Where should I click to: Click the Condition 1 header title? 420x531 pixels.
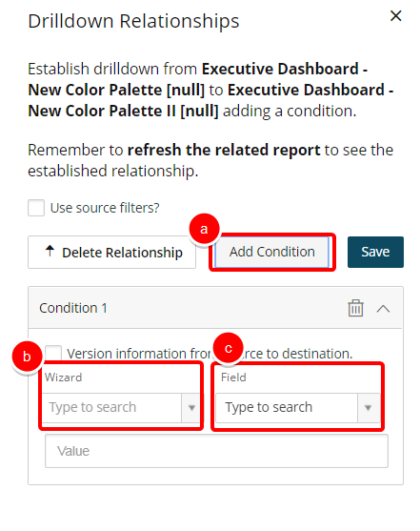[x=73, y=308]
